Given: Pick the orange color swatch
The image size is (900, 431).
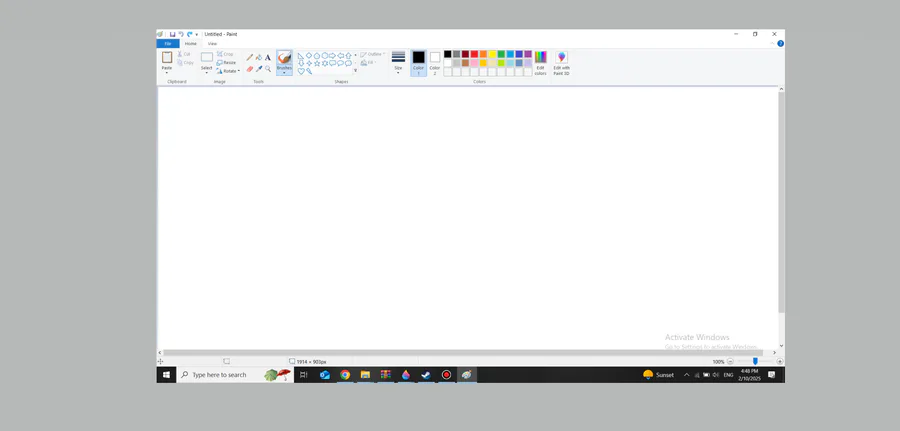Looking at the screenshot, I should tap(483, 54).
